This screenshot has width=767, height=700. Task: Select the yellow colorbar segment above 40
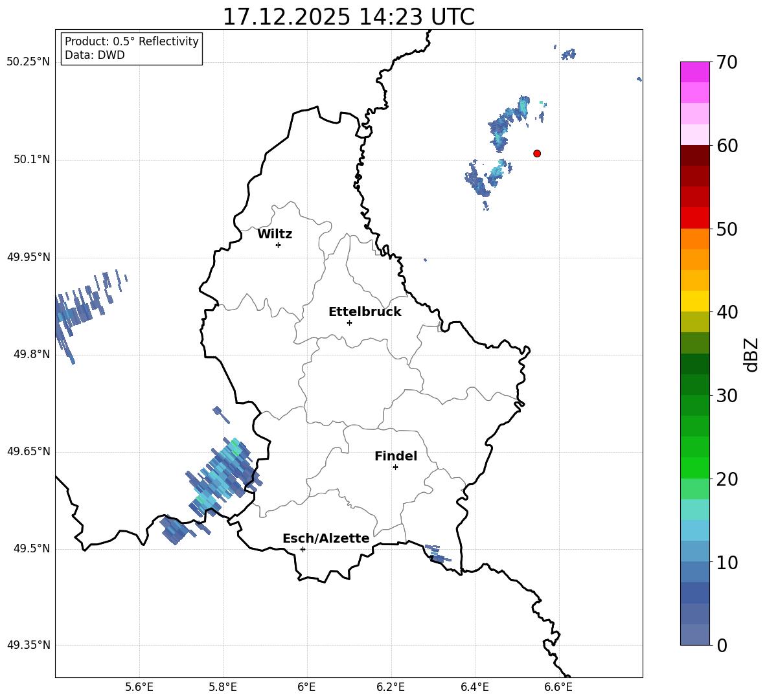[x=695, y=301]
